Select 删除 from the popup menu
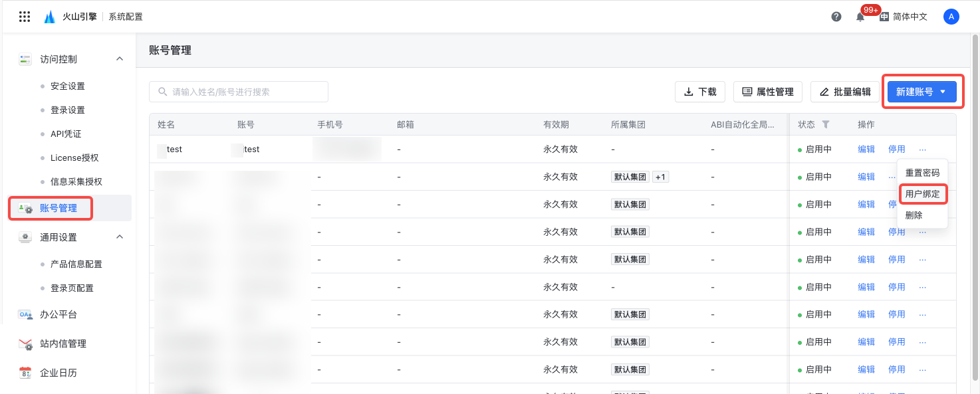980x394 pixels. tap(914, 215)
